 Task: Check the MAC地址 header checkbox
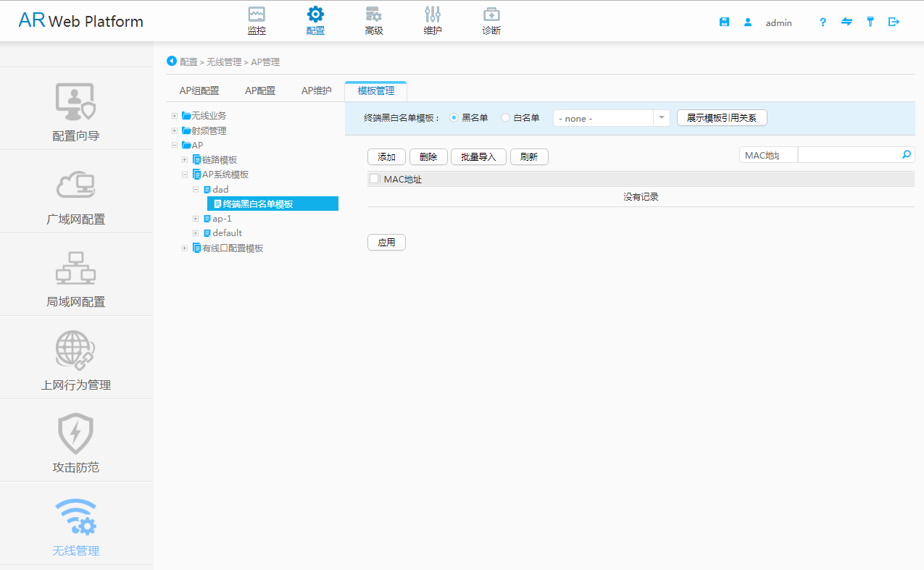pos(373,178)
